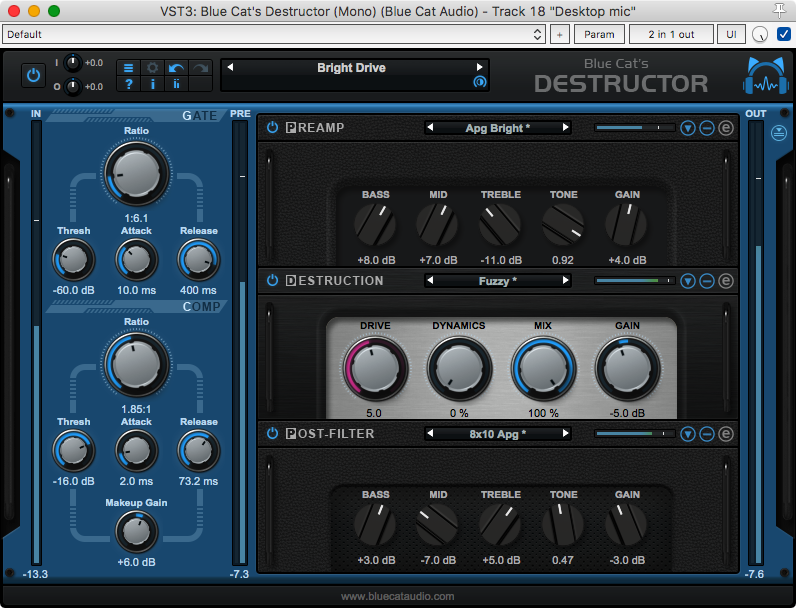Click the Comp Thresh knob

point(74,451)
